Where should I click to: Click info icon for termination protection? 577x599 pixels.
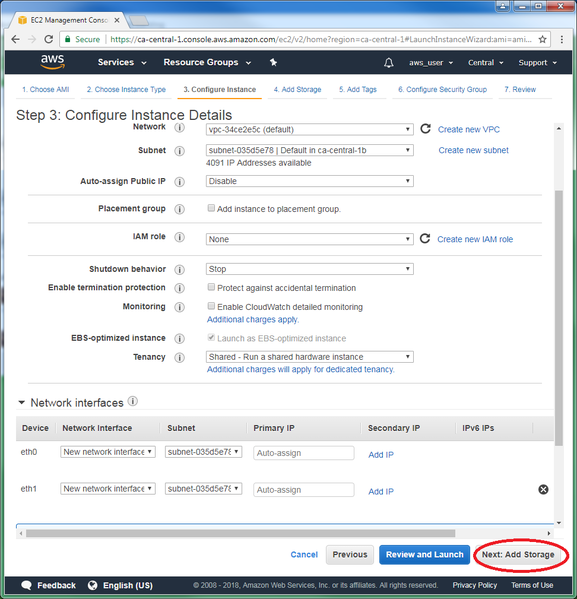[x=180, y=288]
